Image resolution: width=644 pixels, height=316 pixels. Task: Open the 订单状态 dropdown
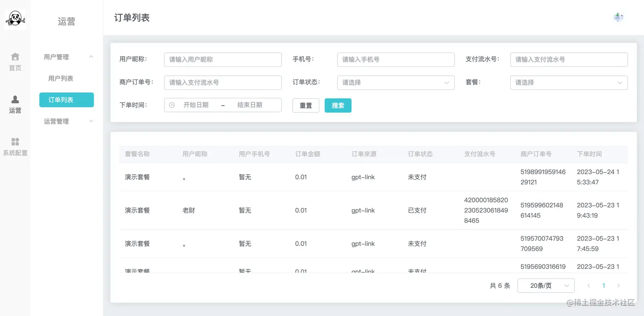396,83
